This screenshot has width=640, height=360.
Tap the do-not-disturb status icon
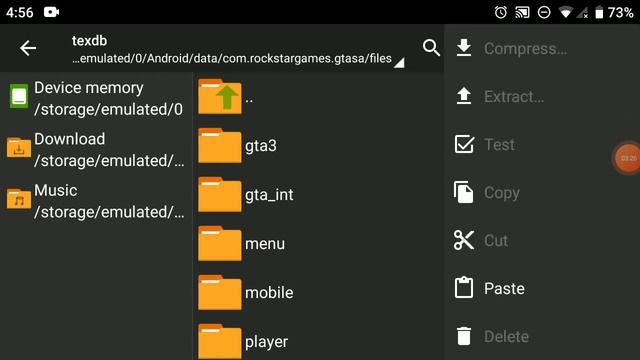tap(544, 12)
